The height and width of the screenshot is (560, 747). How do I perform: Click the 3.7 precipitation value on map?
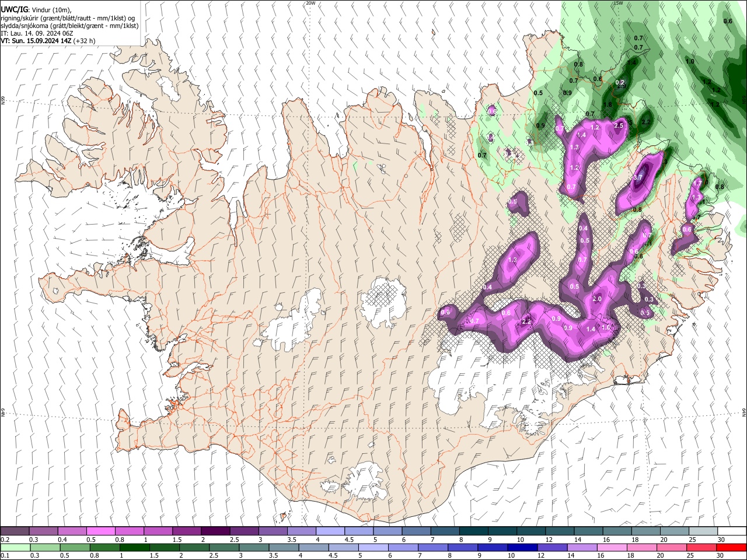point(638,177)
